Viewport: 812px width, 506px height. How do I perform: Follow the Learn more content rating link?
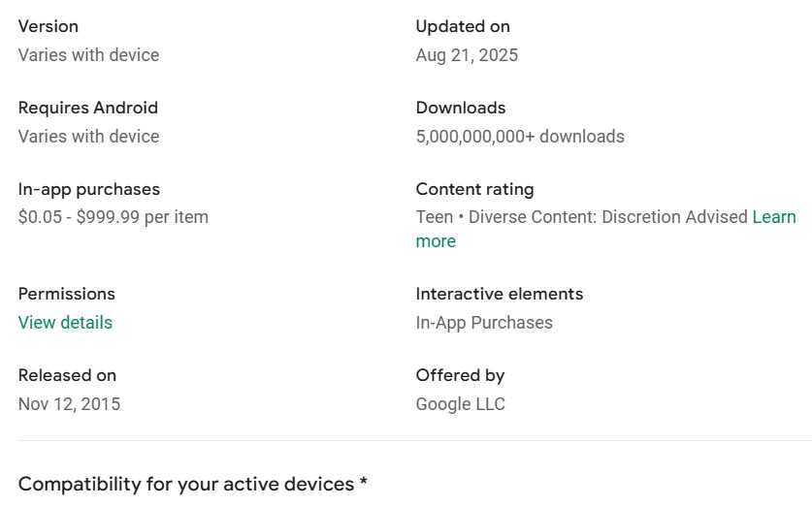click(773, 217)
